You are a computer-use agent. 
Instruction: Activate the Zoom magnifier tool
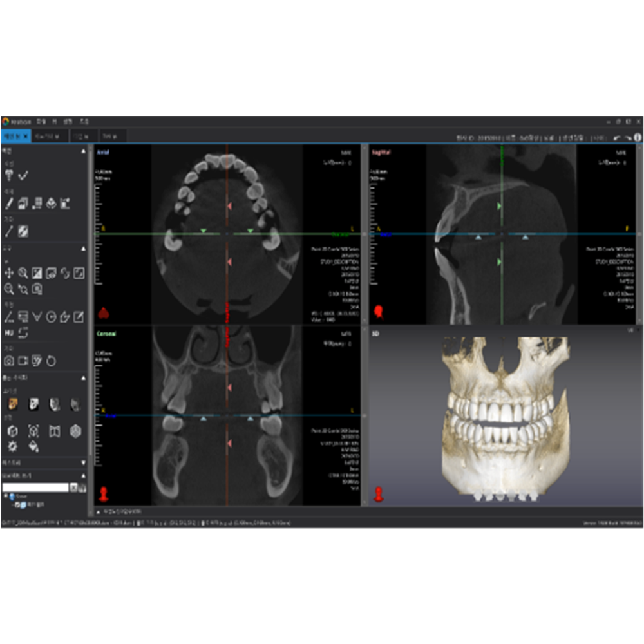tap(22, 272)
